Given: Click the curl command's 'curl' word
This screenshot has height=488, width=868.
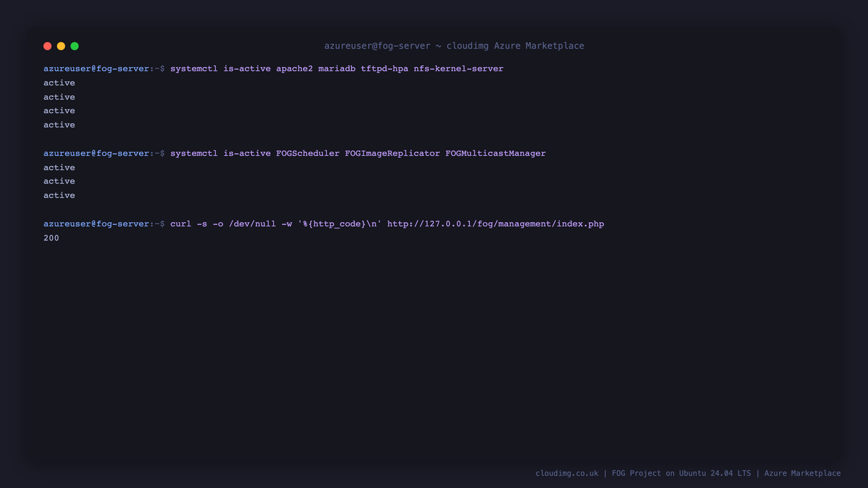Looking at the screenshot, I should click(180, 224).
